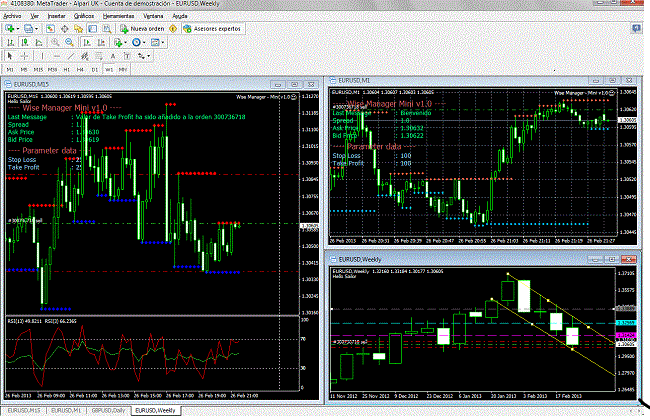650x420 pixels.
Task: Add an indicator using the indicators icon
Action: (x=118, y=42)
